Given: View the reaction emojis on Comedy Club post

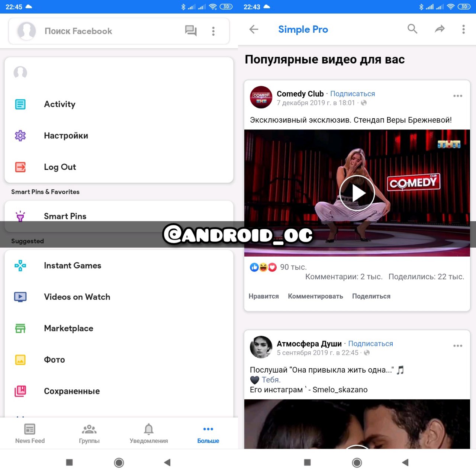Looking at the screenshot, I should click(263, 267).
